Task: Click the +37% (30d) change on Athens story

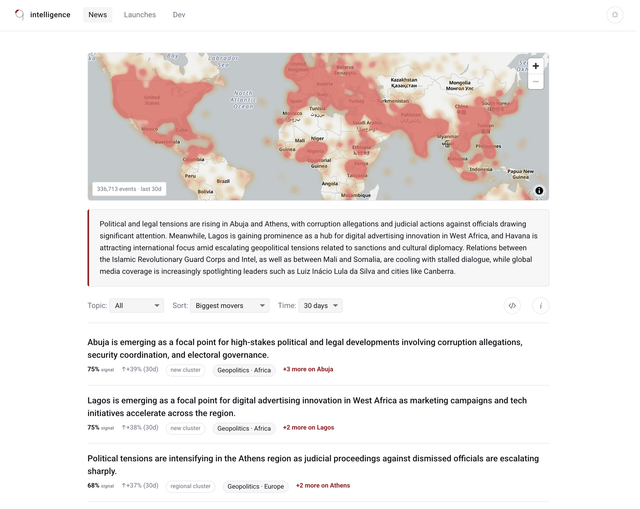Action: coord(140,486)
